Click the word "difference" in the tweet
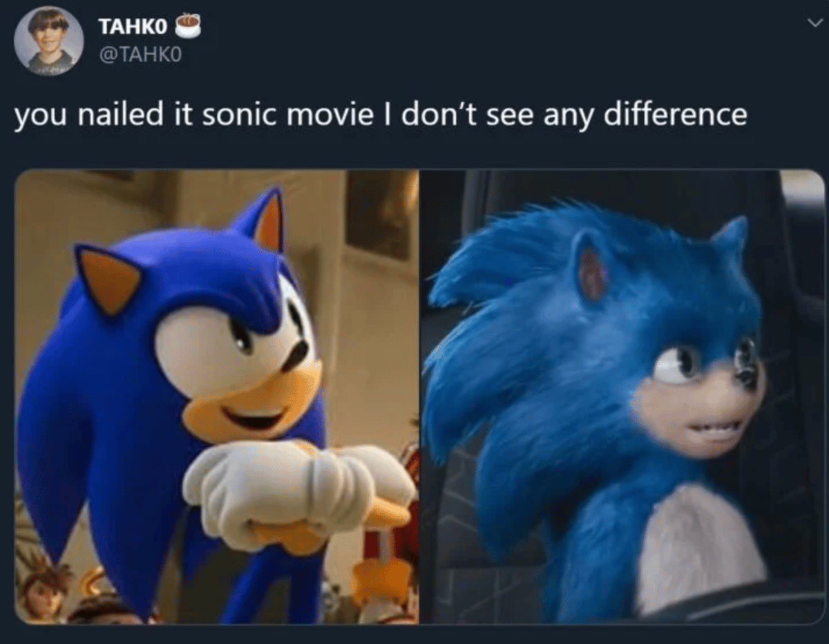The image size is (829, 644). click(x=676, y=114)
